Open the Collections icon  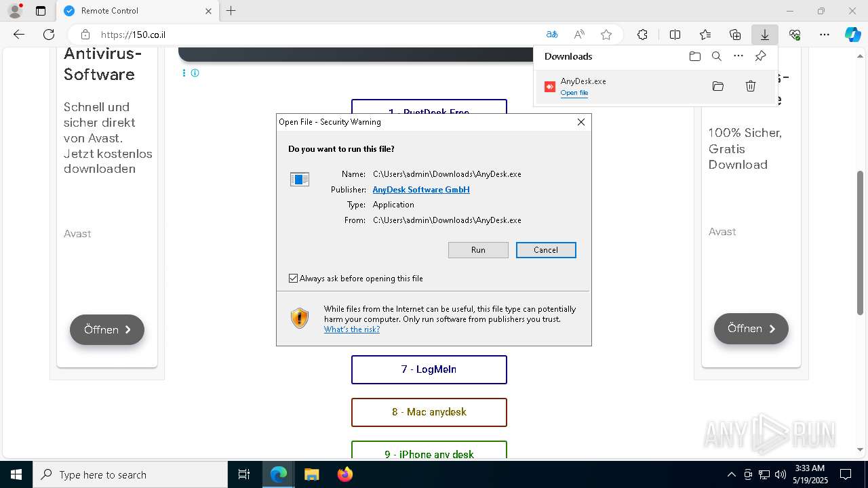click(735, 35)
